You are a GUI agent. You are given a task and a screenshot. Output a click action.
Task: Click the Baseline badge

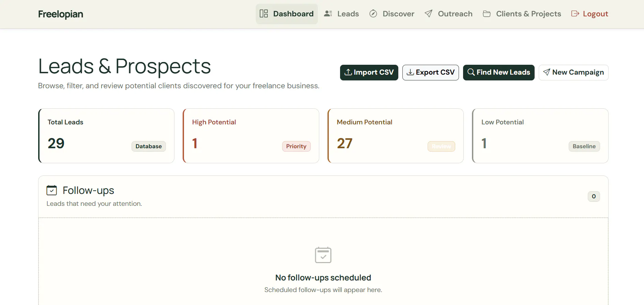(584, 146)
